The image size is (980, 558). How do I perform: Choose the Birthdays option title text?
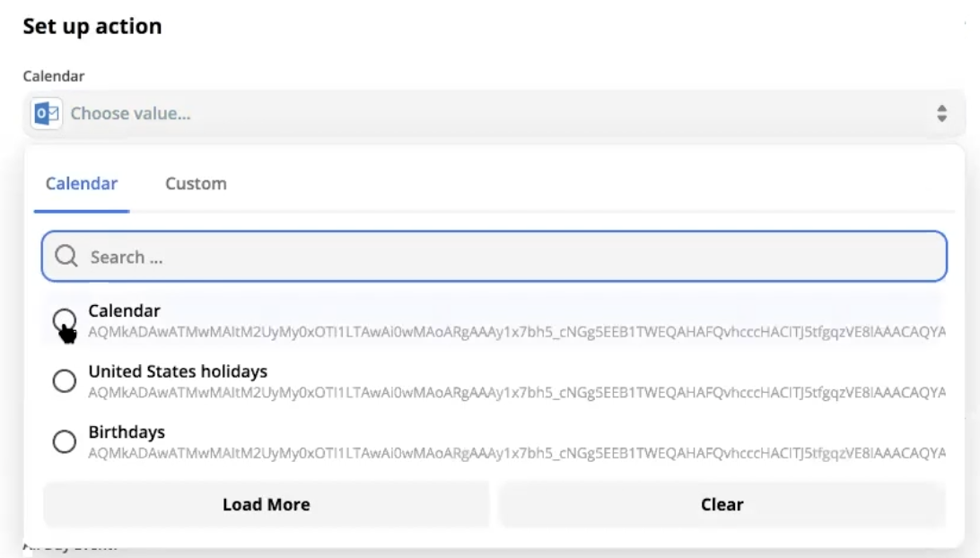[127, 432]
